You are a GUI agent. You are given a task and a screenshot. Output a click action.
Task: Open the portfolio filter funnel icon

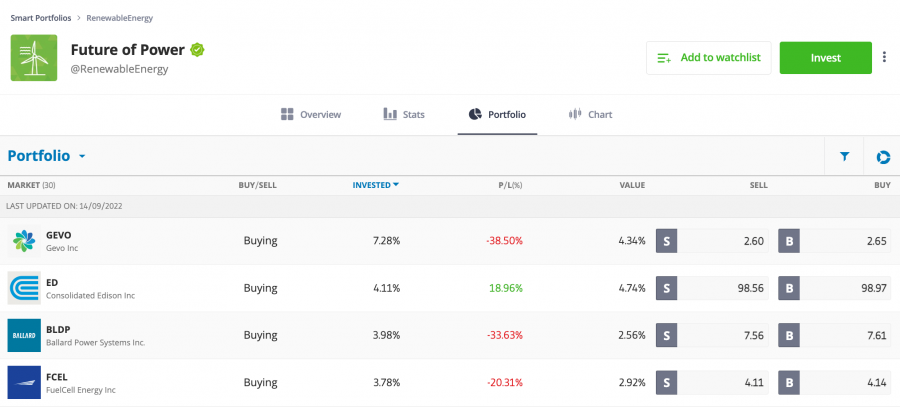(844, 156)
